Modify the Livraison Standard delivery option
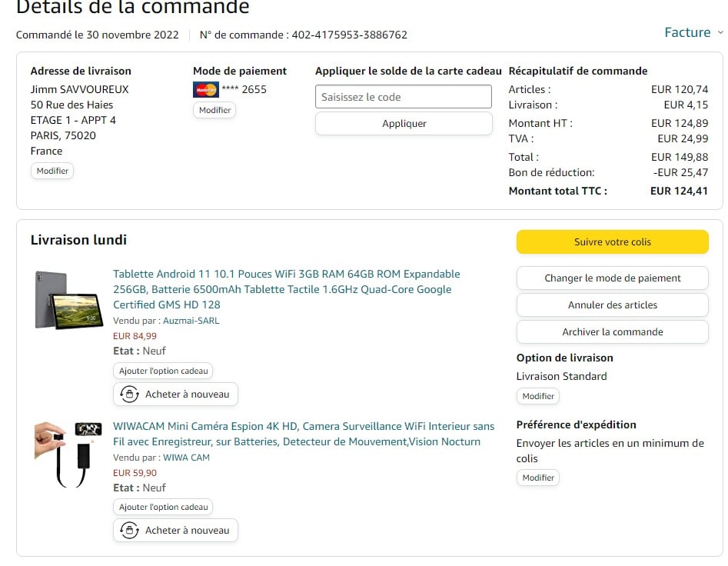Viewport: 728px width, 566px height. (x=537, y=396)
